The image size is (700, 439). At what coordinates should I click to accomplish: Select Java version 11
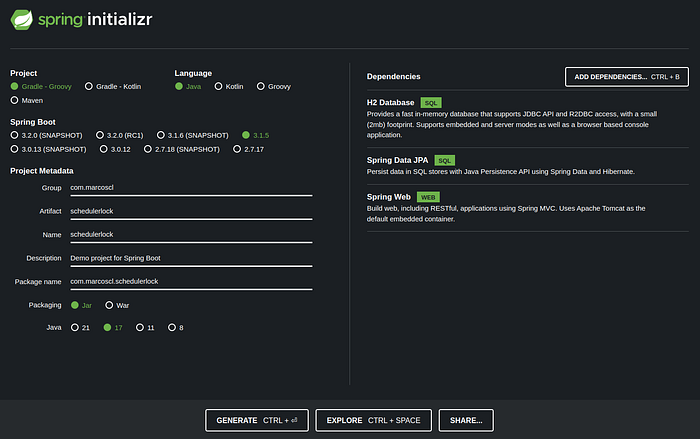tap(145, 328)
